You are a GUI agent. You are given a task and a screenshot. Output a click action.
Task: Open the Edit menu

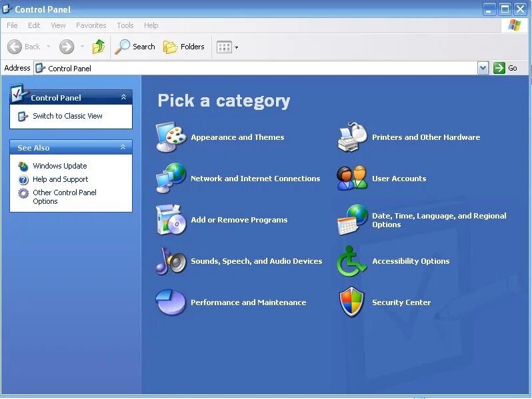click(x=34, y=25)
